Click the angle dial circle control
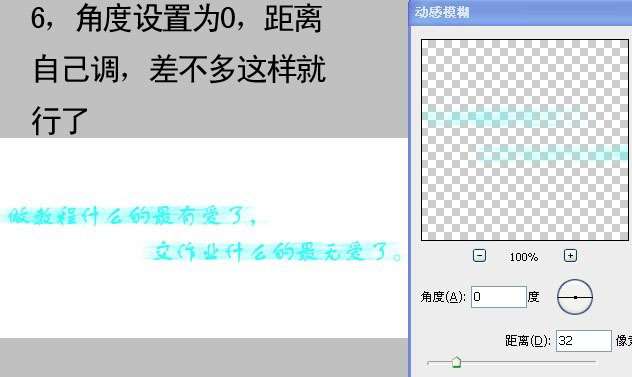The image size is (632, 377). pyautogui.click(x=575, y=297)
